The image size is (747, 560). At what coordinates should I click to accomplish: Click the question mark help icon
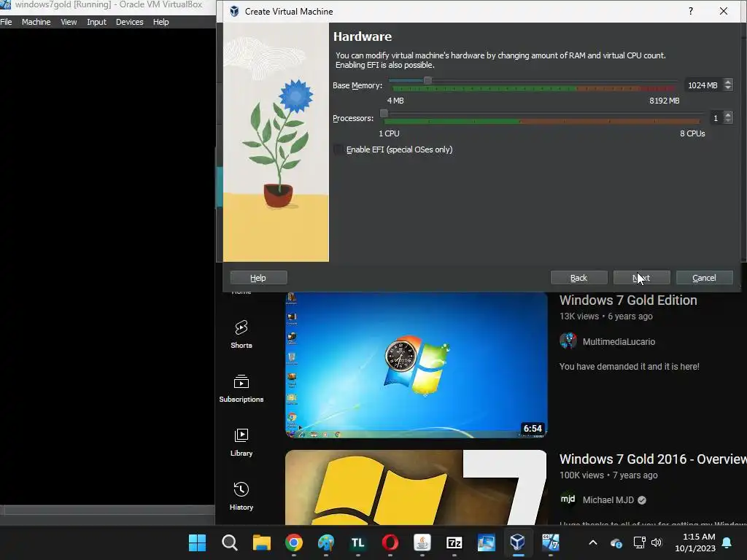[x=691, y=11]
